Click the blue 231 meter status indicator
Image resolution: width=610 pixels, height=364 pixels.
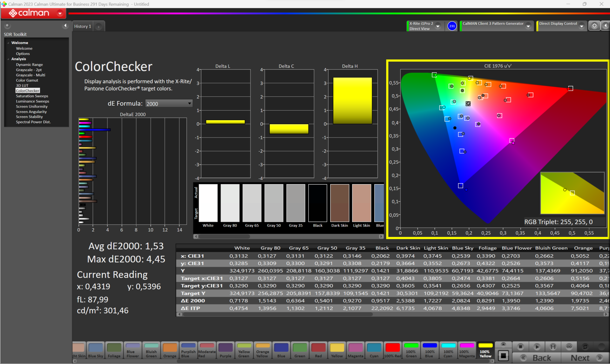(x=452, y=26)
